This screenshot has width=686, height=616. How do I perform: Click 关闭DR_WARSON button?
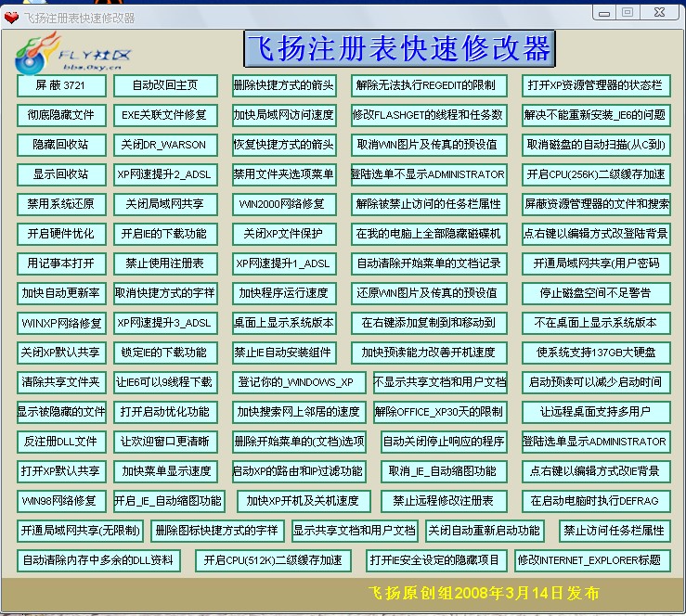165,145
